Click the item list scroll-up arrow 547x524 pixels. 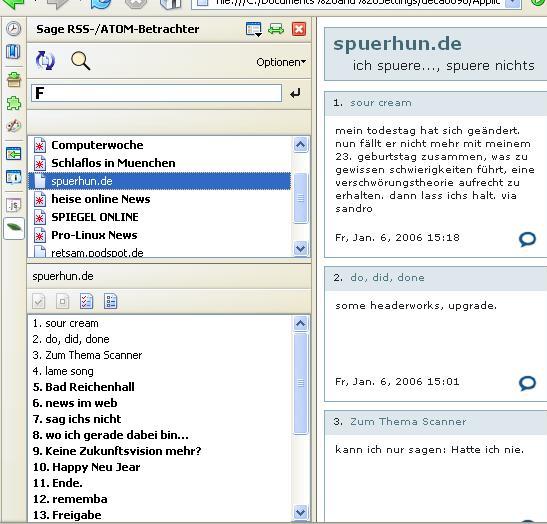tap(300, 323)
